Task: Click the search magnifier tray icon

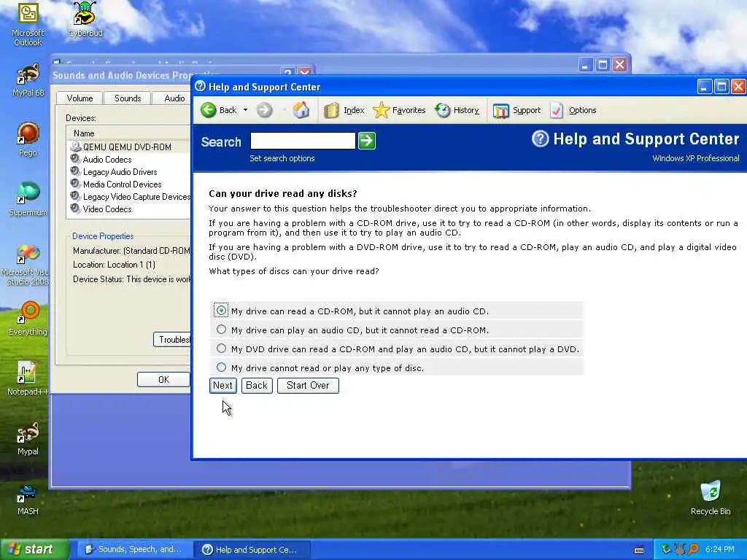Action: [x=694, y=550]
